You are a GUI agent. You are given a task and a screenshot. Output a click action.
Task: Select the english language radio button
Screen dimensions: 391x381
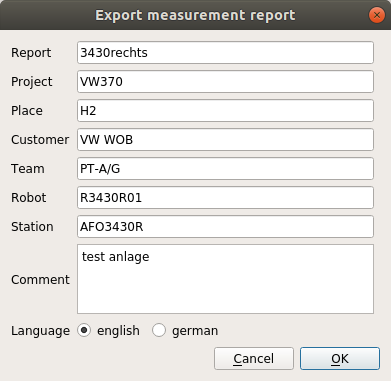point(84,330)
